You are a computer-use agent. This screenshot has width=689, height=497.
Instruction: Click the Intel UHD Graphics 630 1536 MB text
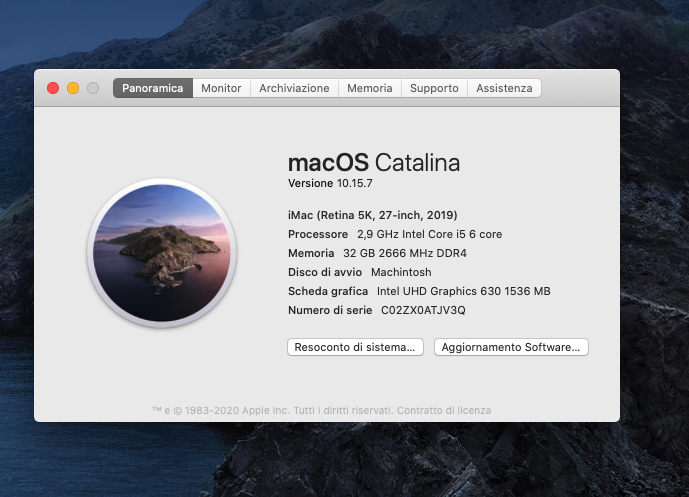(x=464, y=291)
